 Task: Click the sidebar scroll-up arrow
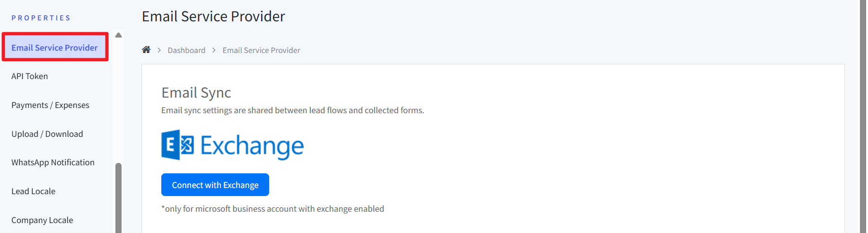119,35
